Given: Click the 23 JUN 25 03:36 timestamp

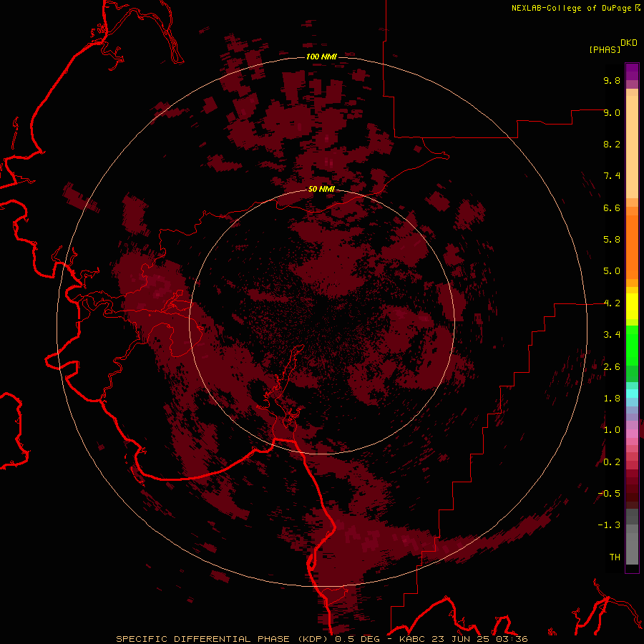Looking at the screenshot, I should (479, 639).
